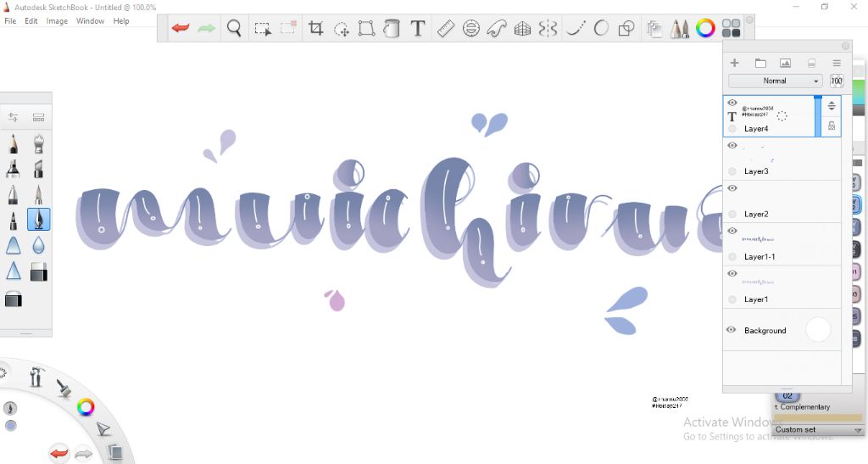Select the Layer1-1 thumbnail
The image size is (868, 464).
point(757,239)
